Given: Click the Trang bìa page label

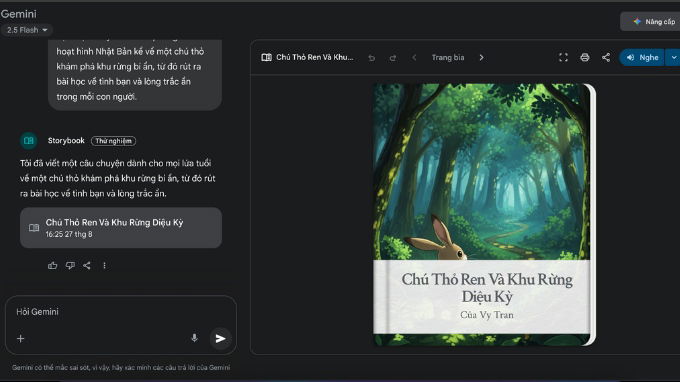Looking at the screenshot, I should [x=448, y=57].
